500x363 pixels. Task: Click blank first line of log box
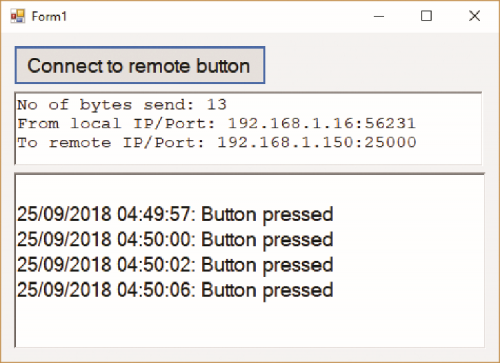249,189
